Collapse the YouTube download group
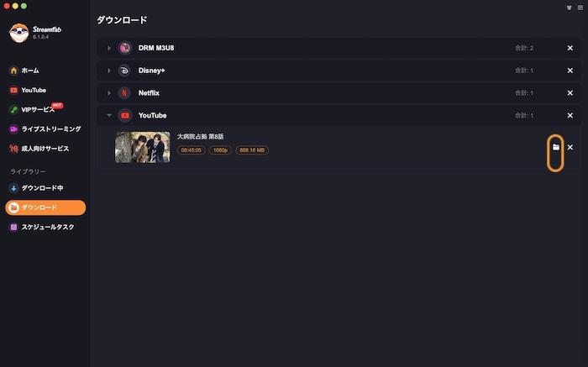Viewport: 588px width, 367px height. tap(109, 115)
